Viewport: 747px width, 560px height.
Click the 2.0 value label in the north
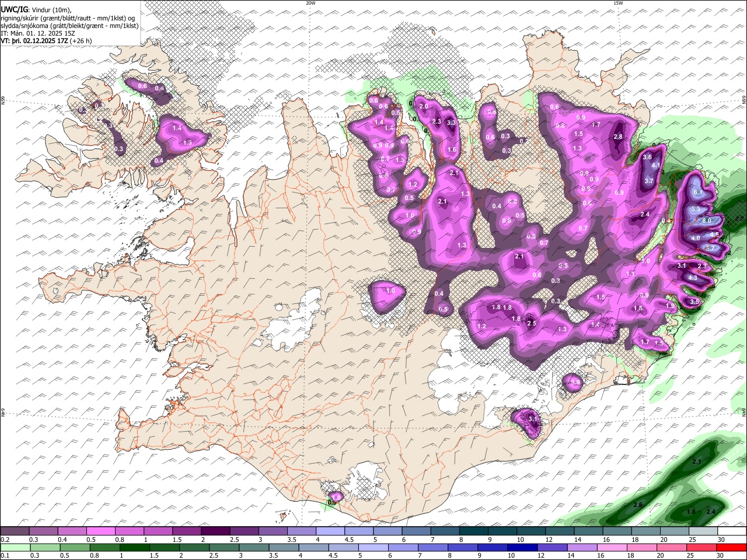(x=424, y=106)
